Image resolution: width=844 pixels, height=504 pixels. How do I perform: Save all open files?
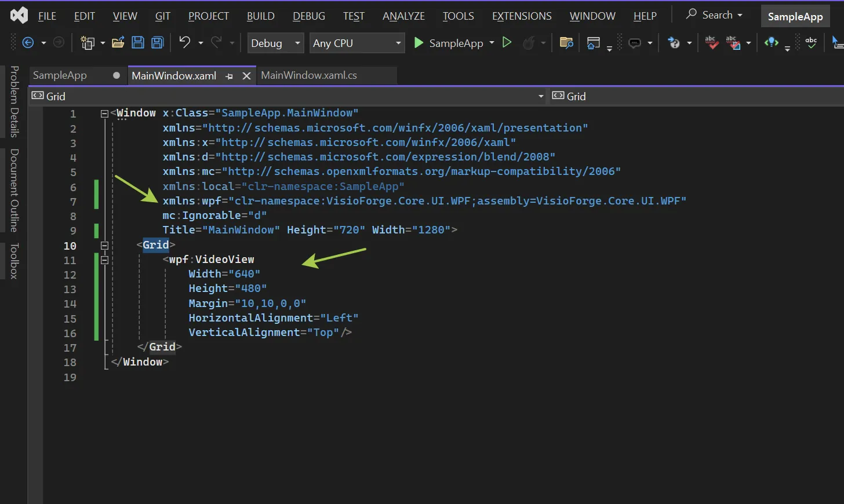[157, 42]
